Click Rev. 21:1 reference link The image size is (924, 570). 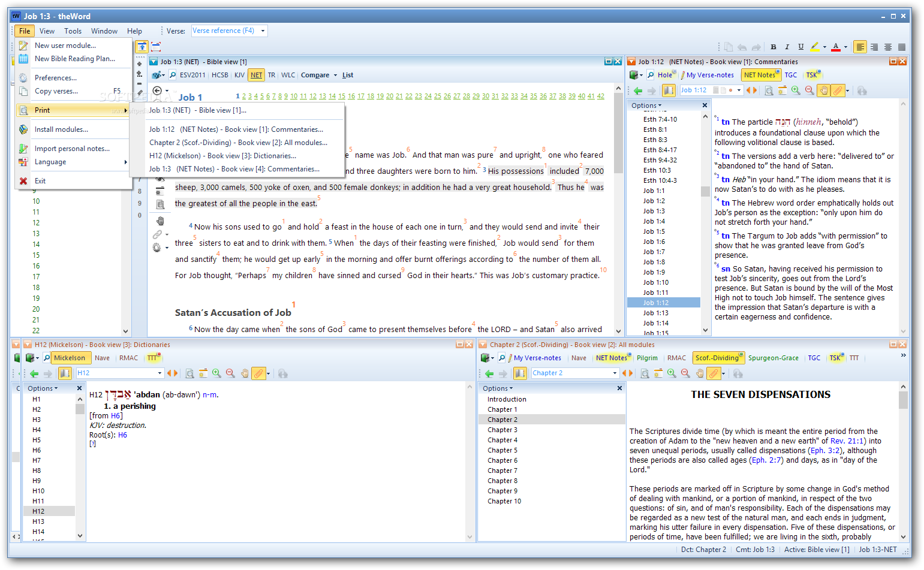[x=847, y=441]
